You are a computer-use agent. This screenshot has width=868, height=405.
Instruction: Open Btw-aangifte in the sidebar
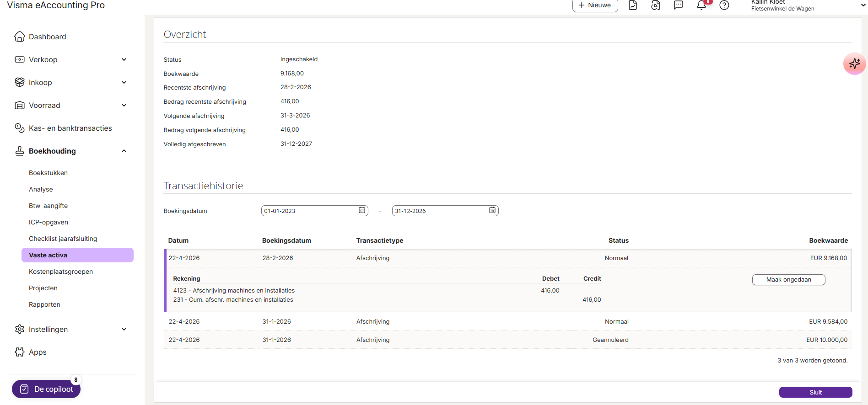pyautogui.click(x=48, y=206)
